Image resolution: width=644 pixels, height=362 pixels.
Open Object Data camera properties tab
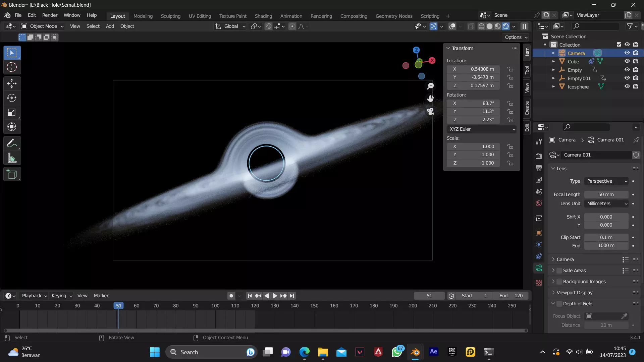539,268
